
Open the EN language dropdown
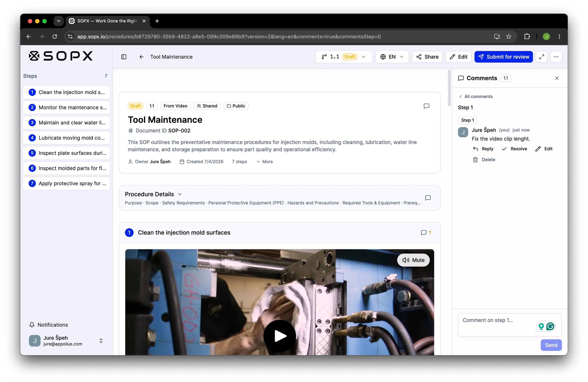[x=392, y=57]
